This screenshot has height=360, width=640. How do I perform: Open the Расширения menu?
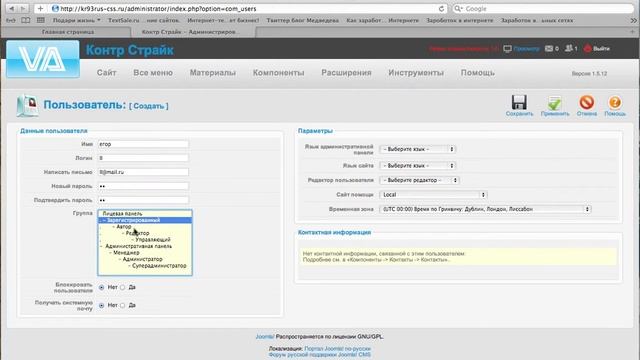(346, 73)
